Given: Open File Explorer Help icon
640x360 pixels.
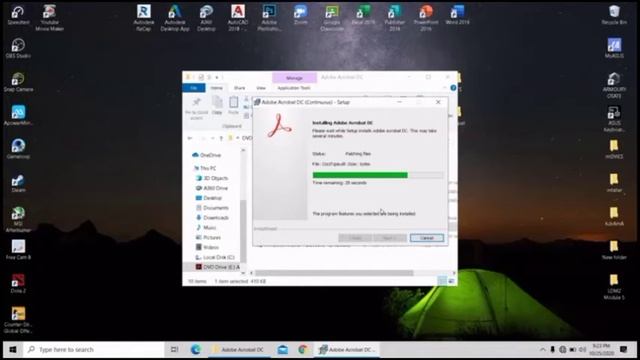Looking at the screenshot, I should tap(453, 88).
